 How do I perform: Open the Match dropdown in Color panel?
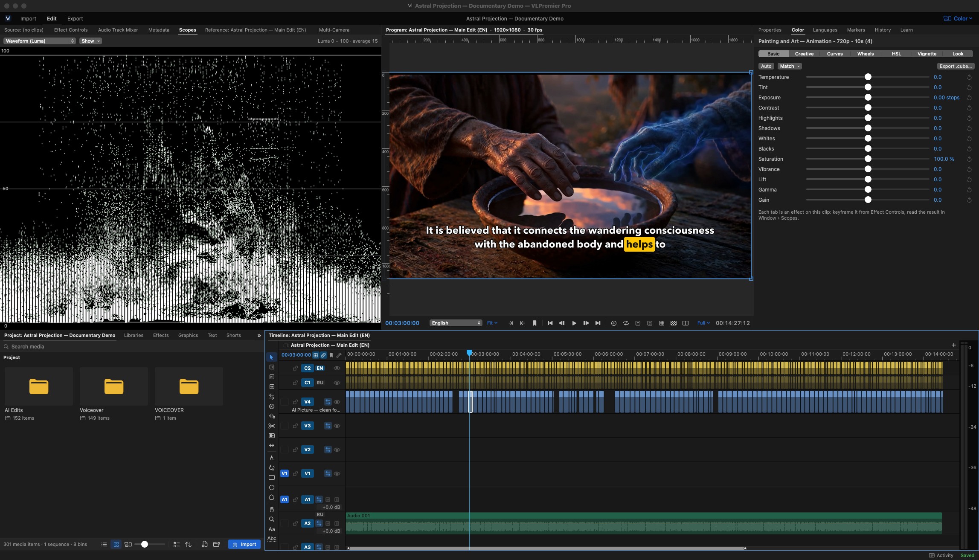[789, 66]
